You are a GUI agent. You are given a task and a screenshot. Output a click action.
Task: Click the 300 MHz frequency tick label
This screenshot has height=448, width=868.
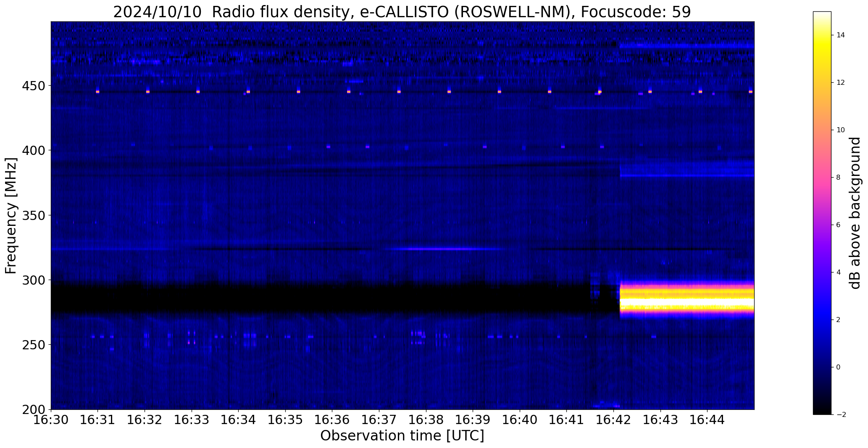(34, 280)
